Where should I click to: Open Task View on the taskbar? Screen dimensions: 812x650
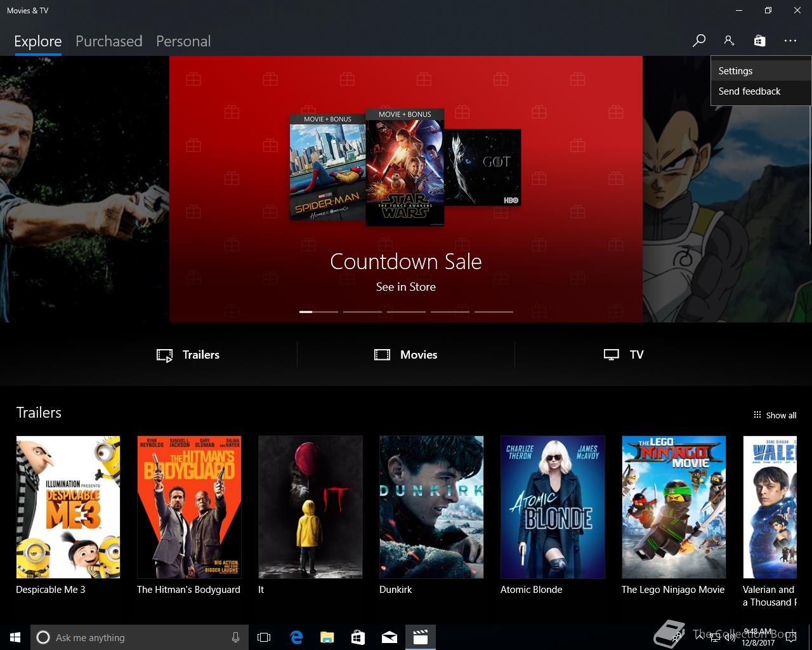point(264,637)
